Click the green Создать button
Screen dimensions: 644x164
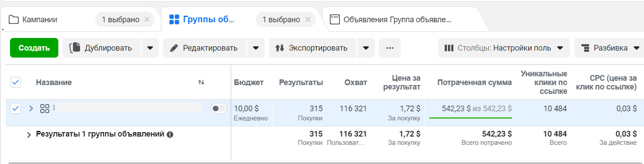34,48
